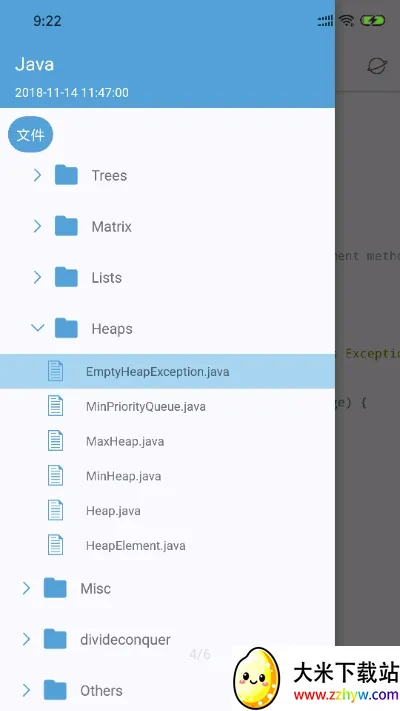400x711 pixels.
Task: Expand the Matrix folder arrow
Action: click(37, 226)
